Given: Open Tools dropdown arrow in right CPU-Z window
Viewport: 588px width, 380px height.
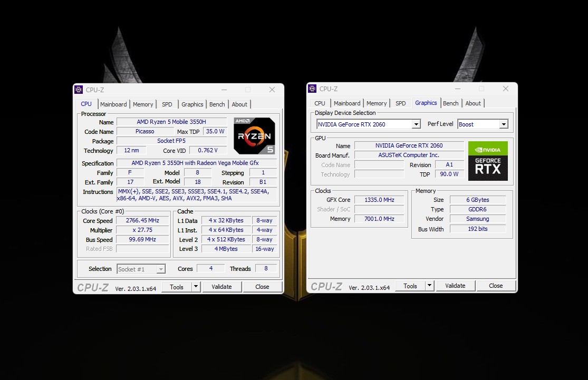Looking at the screenshot, I should click(429, 286).
